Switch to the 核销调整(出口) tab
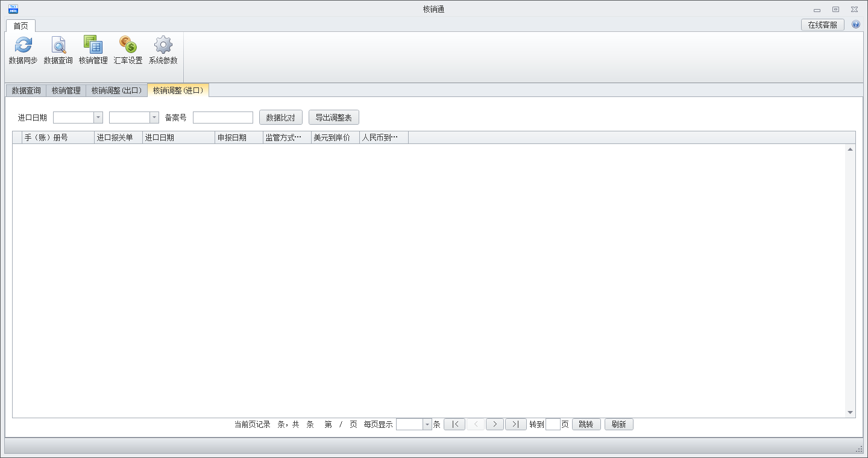The height and width of the screenshot is (458, 868). coord(116,90)
